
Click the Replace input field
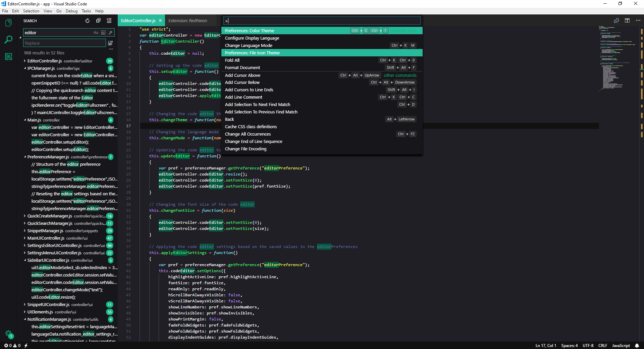[64, 43]
